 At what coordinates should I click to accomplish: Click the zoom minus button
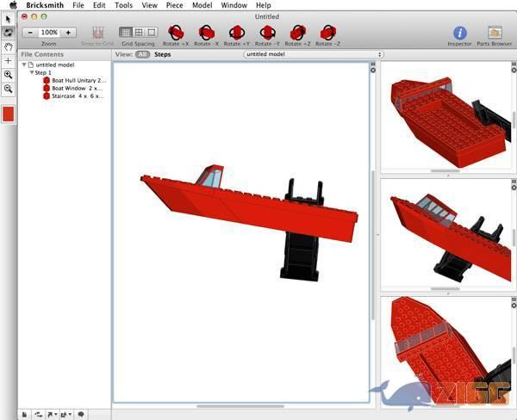tap(30, 33)
